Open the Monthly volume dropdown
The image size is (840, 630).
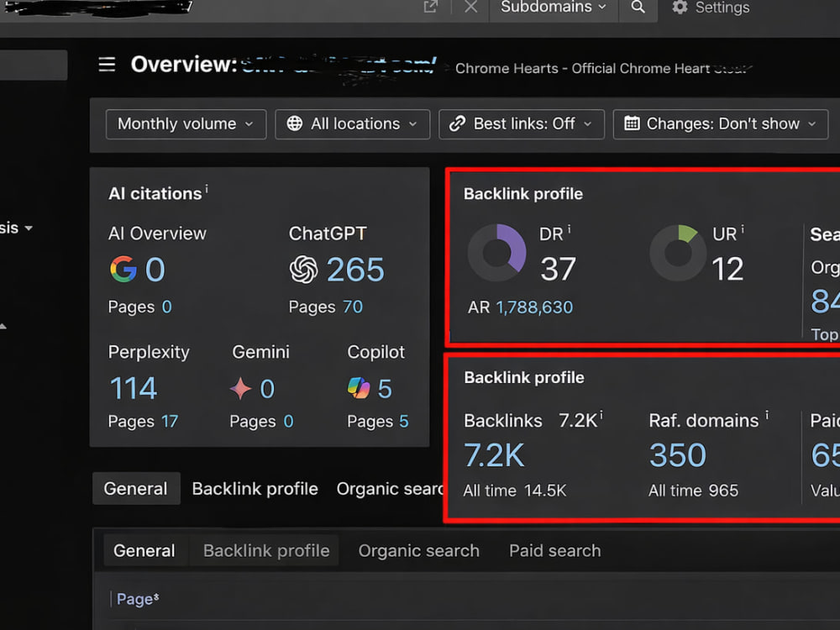pos(186,124)
